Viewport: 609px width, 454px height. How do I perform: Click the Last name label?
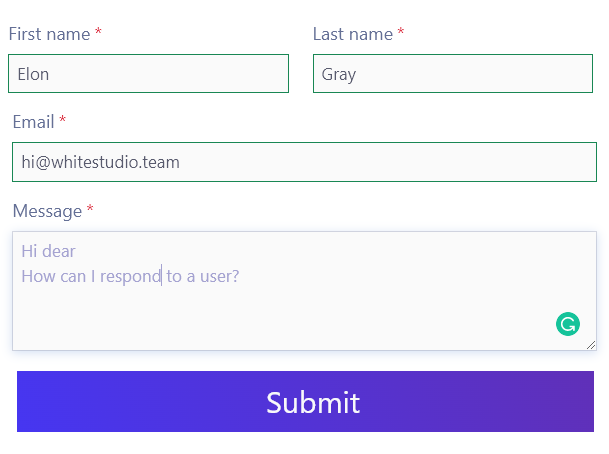point(353,34)
